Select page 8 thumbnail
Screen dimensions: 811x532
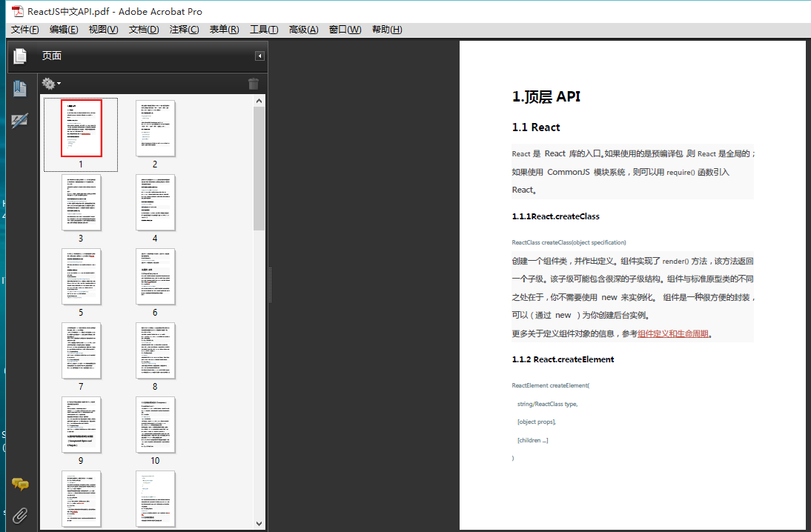coord(156,350)
